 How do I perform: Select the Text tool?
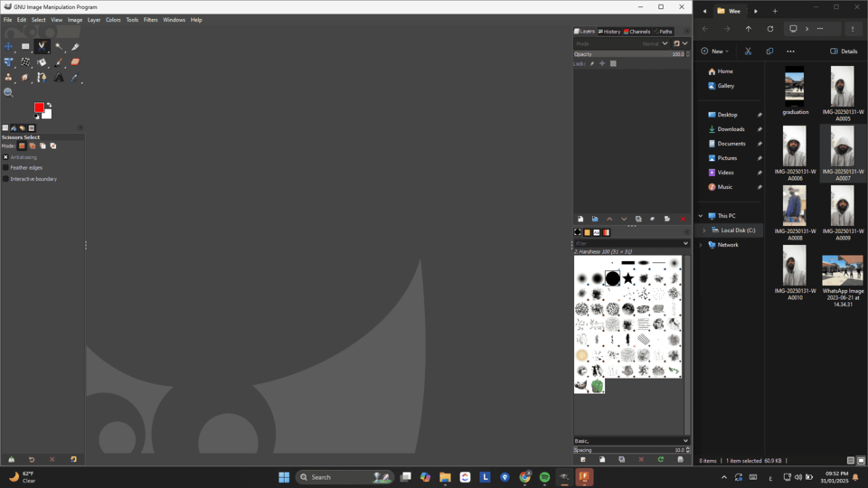pos(59,78)
